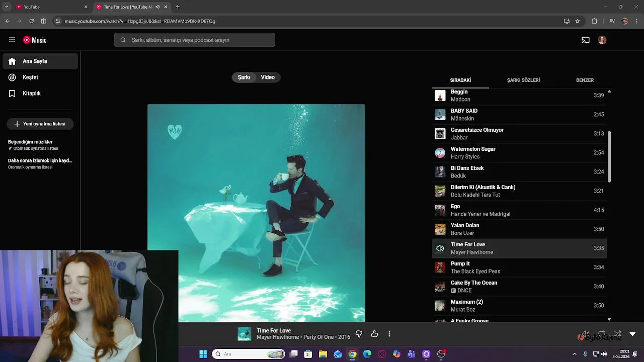This screenshot has width=644, height=362.
Task: Click the Watermelon Sugar thumbnail icon
Action: click(x=440, y=153)
